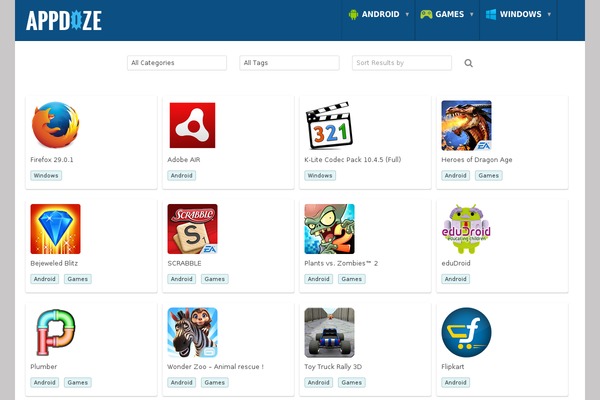Expand the arrow next to GAMES menu

point(471,15)
